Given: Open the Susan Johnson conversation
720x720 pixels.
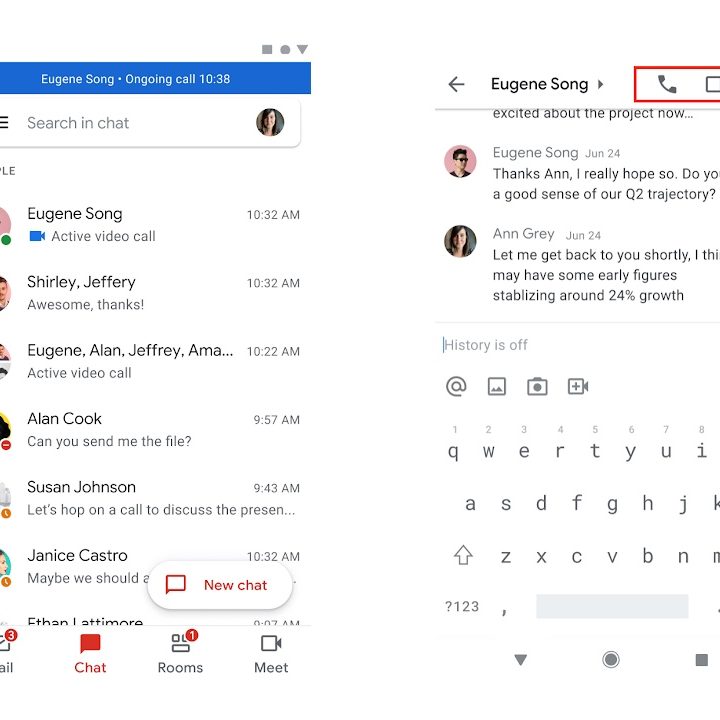Looking at the screenshot, I should pyautogui.click(x=155, y=498).
